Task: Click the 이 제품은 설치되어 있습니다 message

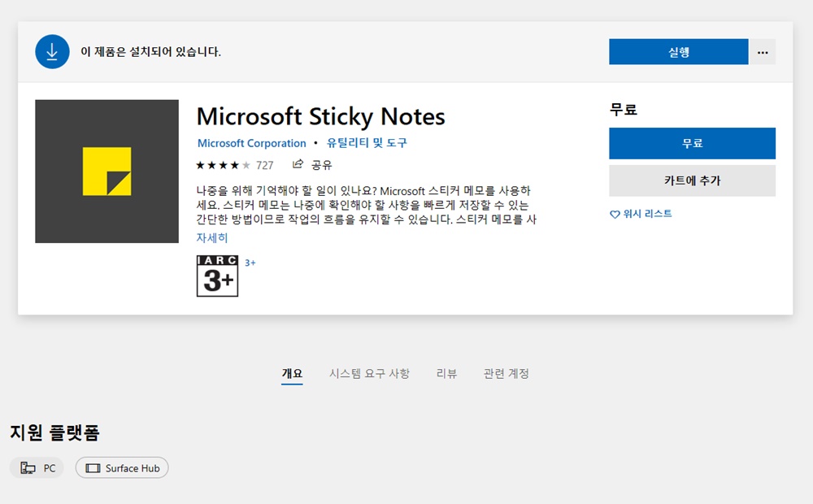Action: [x=150, y=51]
